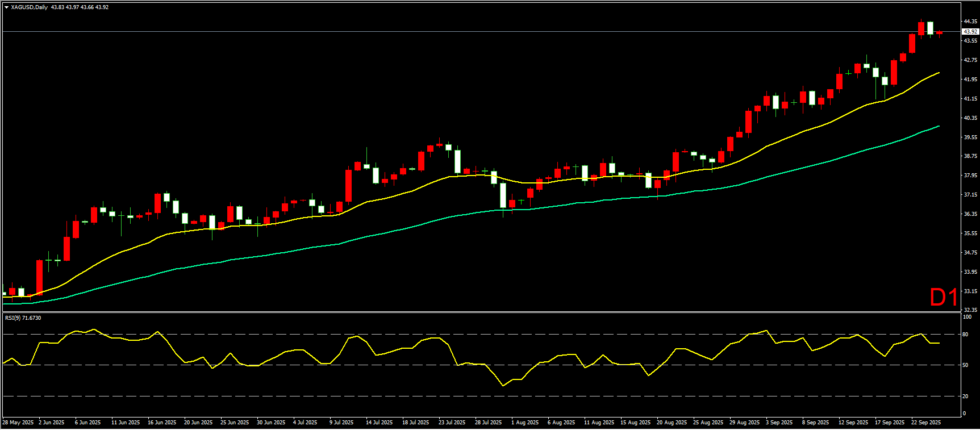Click the tall red candle near 2 Jun 2025

(40, 277)
